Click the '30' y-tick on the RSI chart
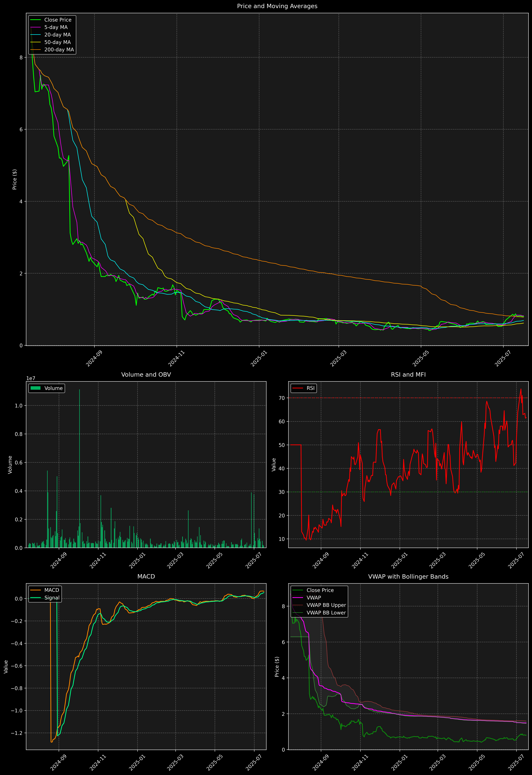This screenshot has height=775, width=532. [282, 492]
